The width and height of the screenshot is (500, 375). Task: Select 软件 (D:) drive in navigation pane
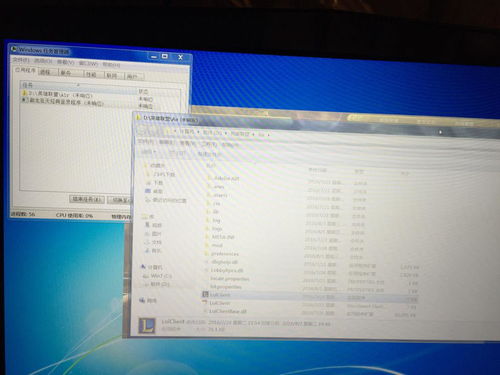point(157,284)
